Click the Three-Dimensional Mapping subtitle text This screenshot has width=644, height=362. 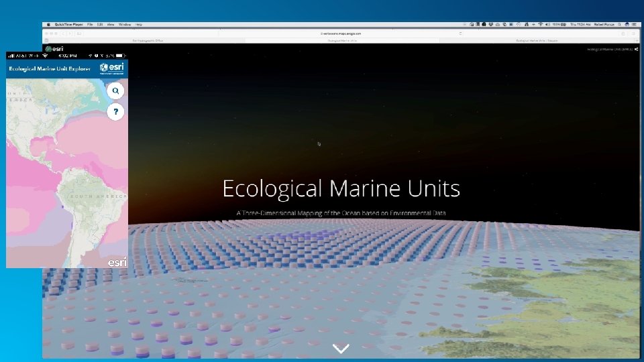[x=341, y=213]
